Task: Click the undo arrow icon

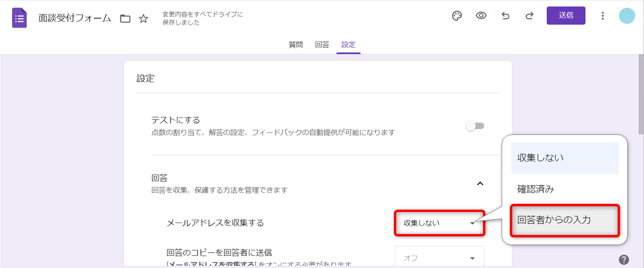Action: coord(506,16)
